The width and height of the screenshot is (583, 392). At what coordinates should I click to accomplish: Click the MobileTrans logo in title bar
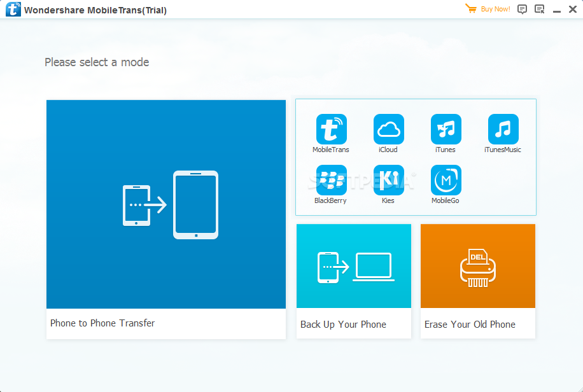[13, 10]
